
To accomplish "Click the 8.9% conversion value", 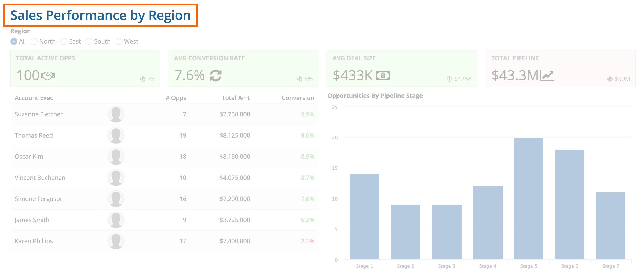I will click(x=308, y=157).
